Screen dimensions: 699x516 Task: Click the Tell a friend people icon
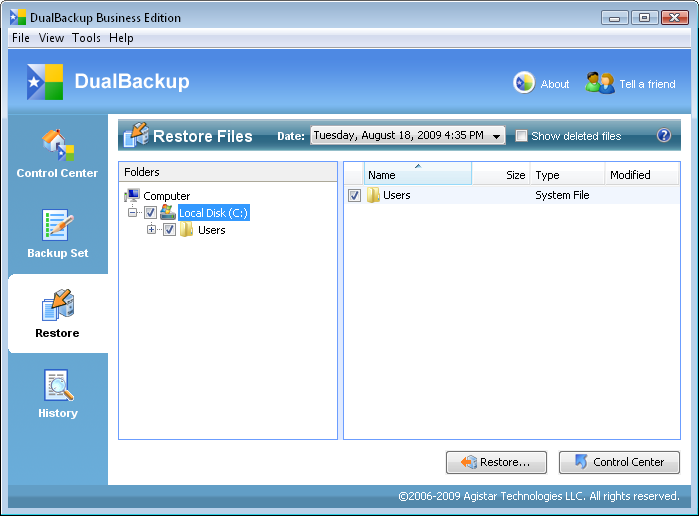click(600, 83)
